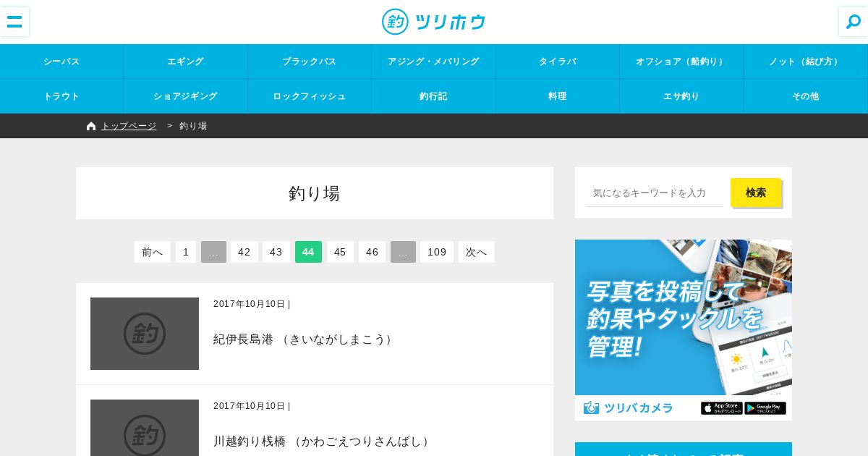Open the 川越釣り桟橋 article title
Image resolution: width=868 pixels, height=456 pixels.
click(322, 442)
